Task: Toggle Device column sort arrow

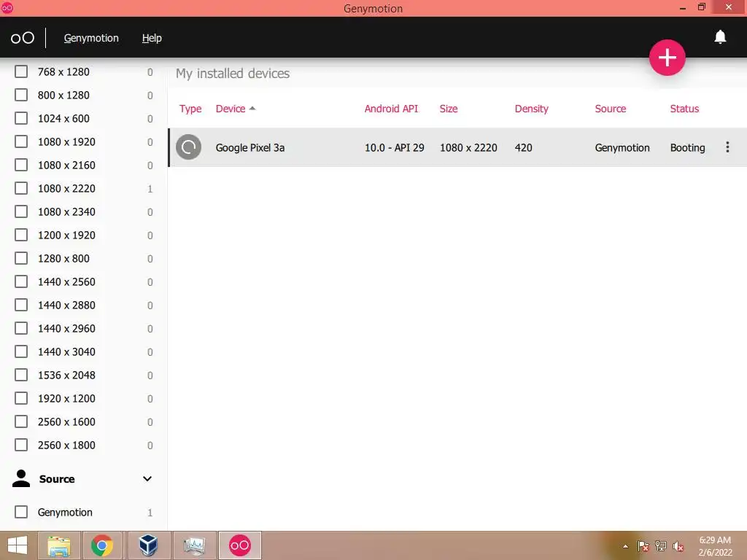Action: pyautogui.click(x=252, y=109)
